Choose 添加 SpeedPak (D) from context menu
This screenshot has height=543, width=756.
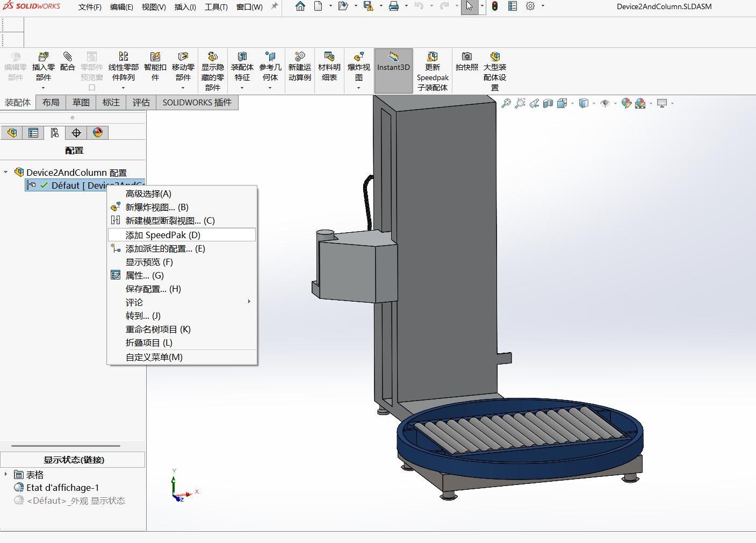point(182,235)
